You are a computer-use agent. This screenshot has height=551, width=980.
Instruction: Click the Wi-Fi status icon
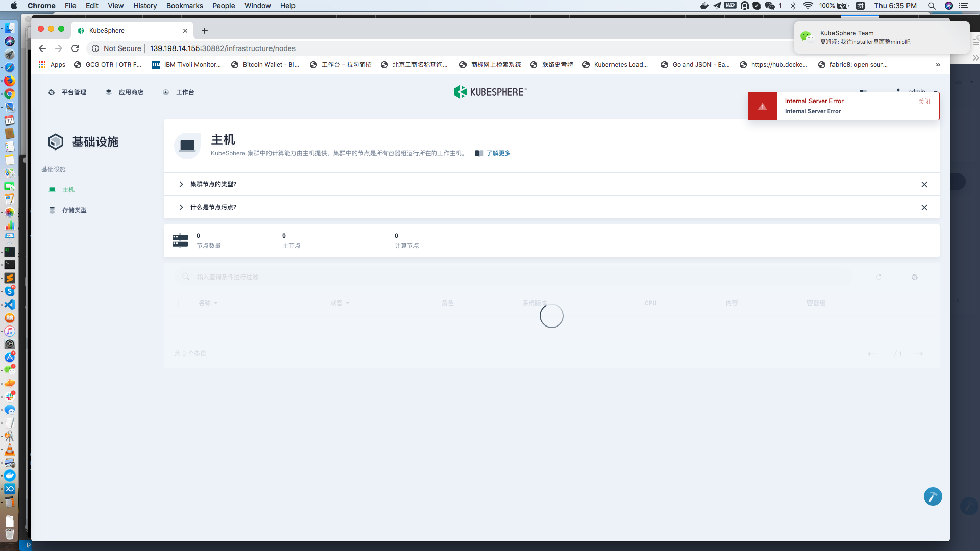(808, 6)
